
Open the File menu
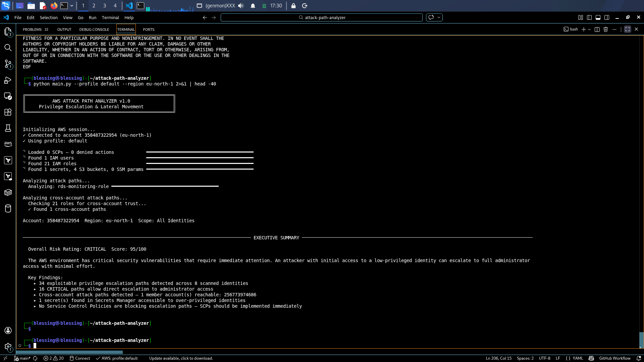pyautogui.click(x=18, y=17)
